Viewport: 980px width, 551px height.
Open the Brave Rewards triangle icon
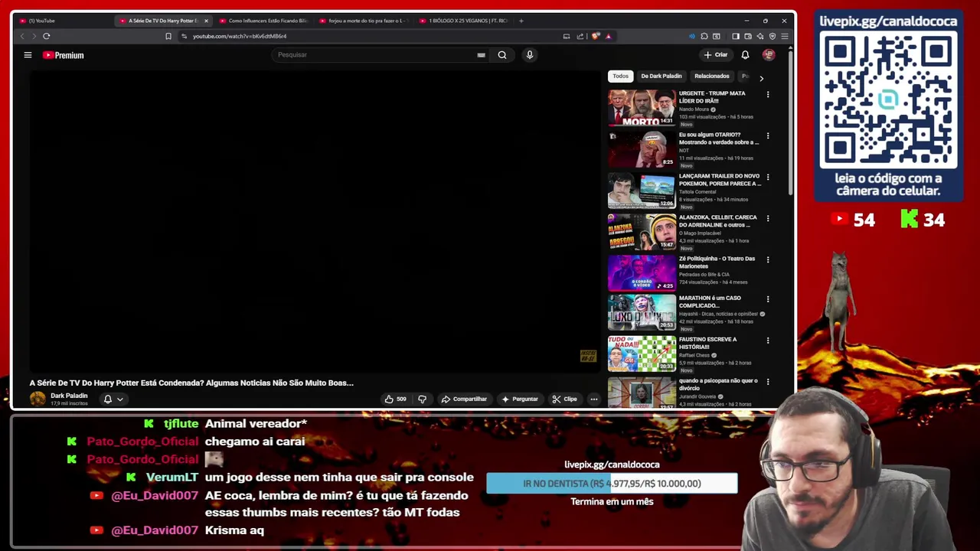tap(609, 36)
